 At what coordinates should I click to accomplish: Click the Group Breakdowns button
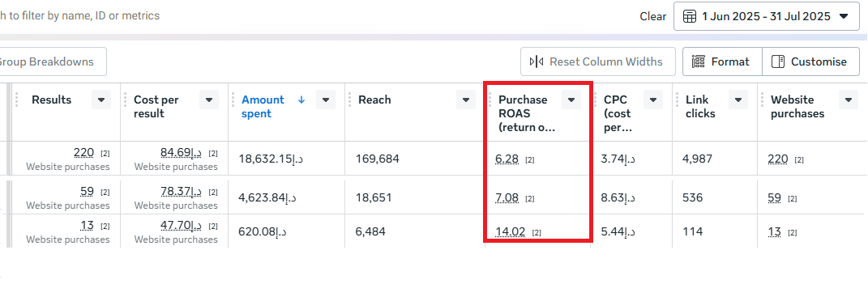pyautogui.click(x=53, y=61)
